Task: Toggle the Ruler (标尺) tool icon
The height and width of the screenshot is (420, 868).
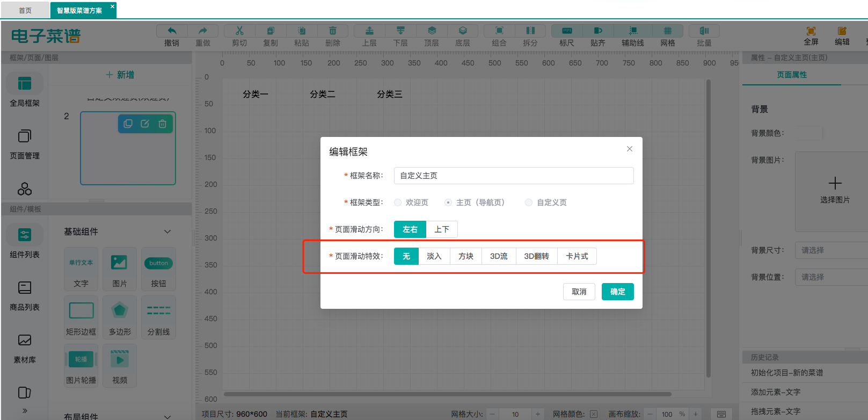Action: (x=567, y=31)
